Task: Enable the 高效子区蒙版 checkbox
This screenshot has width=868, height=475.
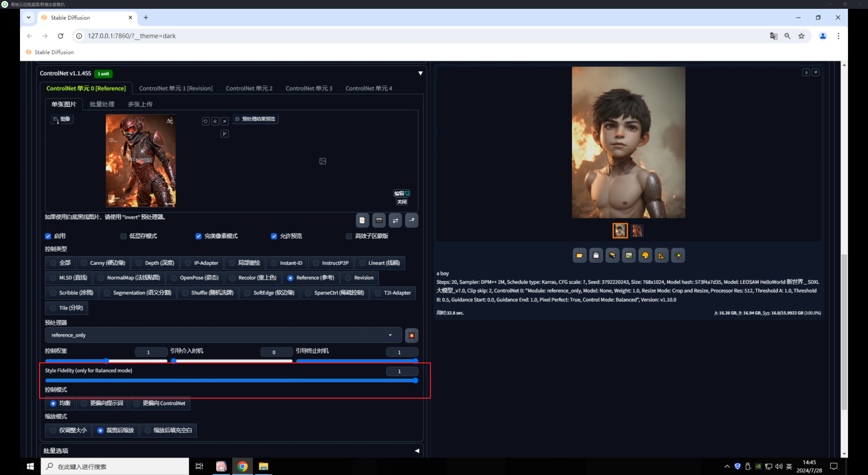Action: click(349, 236)
